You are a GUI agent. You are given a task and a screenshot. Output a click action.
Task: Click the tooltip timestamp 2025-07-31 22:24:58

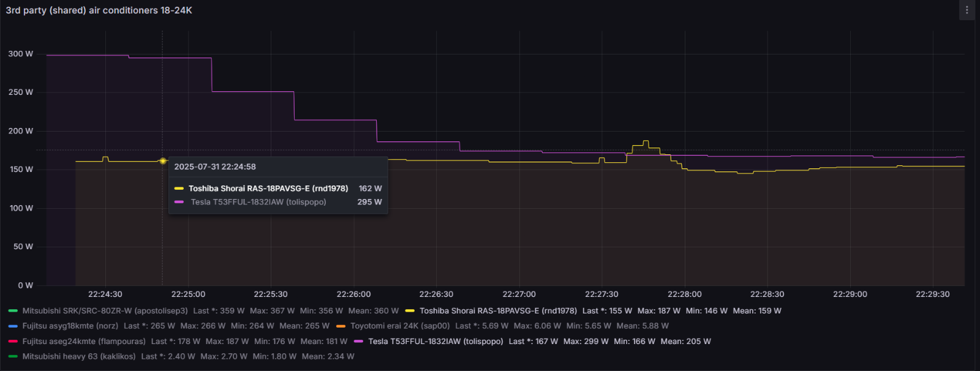coord(215,167)
